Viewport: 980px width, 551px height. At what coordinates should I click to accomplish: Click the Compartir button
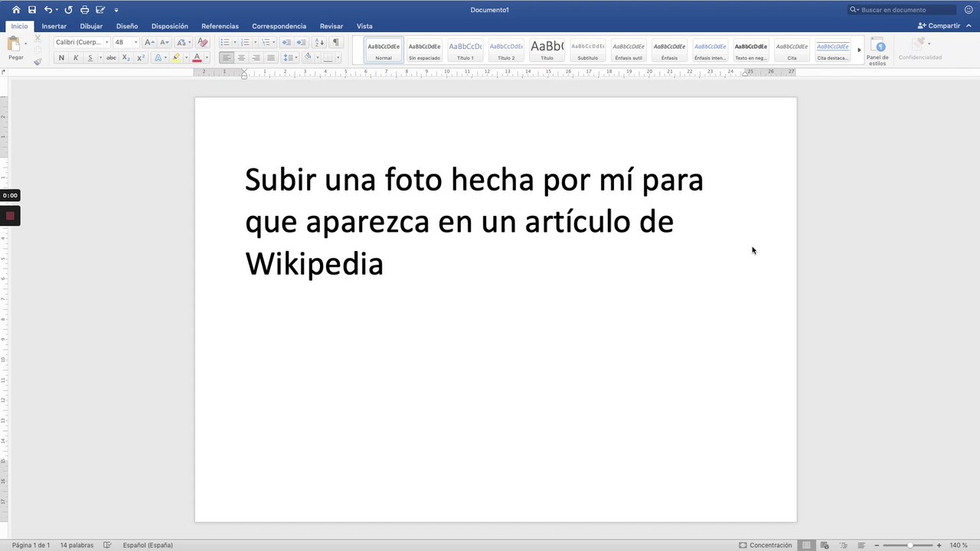(939, 25)
